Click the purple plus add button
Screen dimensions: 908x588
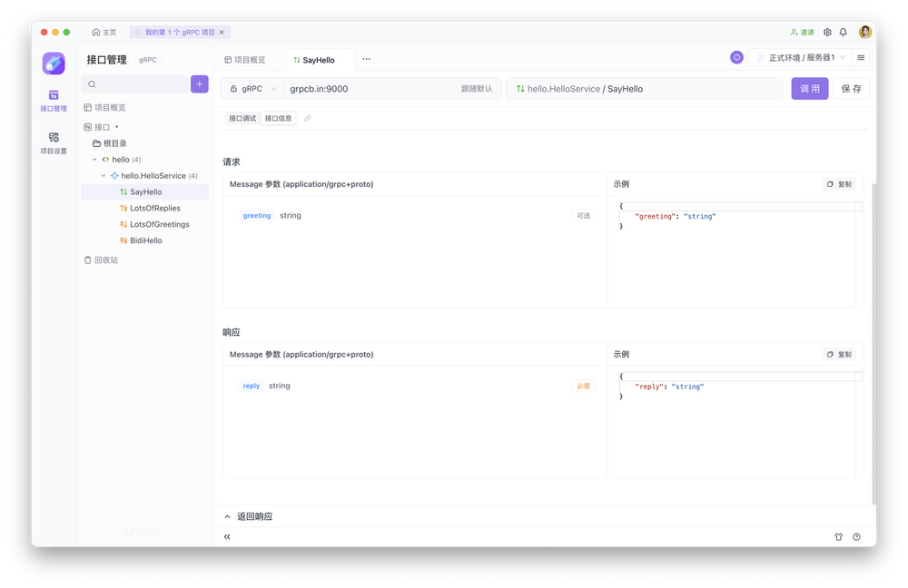199,84
